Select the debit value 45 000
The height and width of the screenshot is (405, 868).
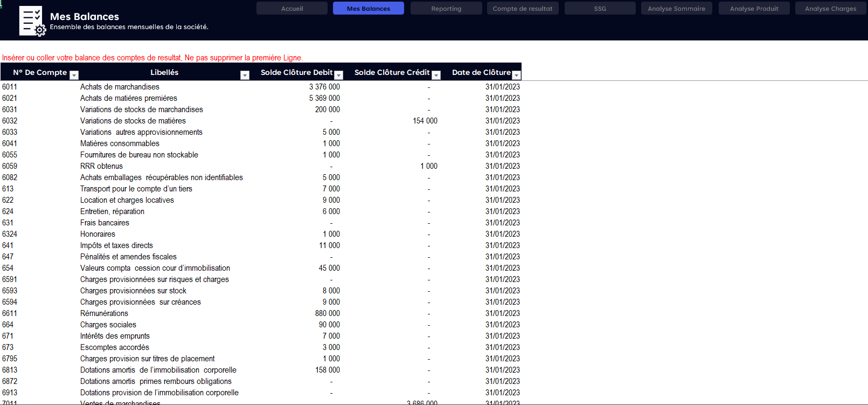tap(329, 268)
